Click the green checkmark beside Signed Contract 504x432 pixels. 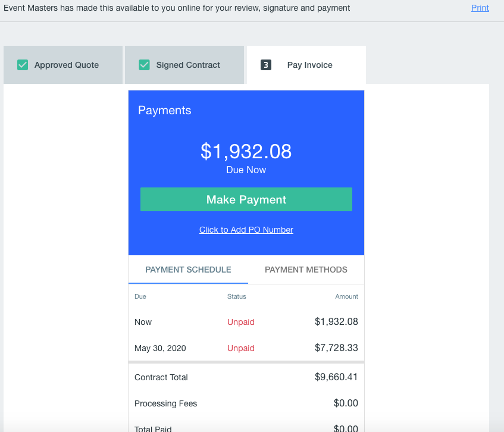[145, 65]
